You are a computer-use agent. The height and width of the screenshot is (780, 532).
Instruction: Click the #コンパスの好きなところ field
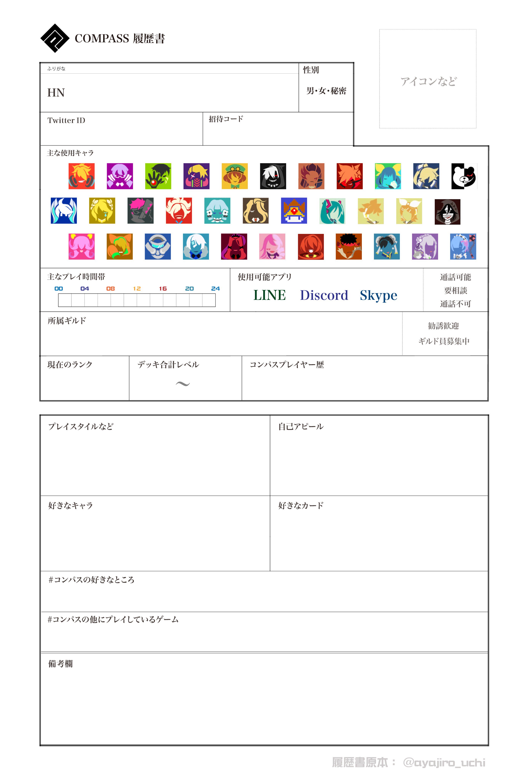click(264, 591)
